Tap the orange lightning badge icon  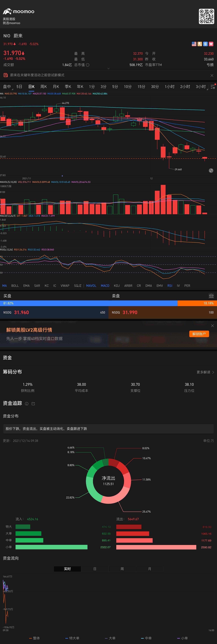pyautogui.click(x=200, y=44)
